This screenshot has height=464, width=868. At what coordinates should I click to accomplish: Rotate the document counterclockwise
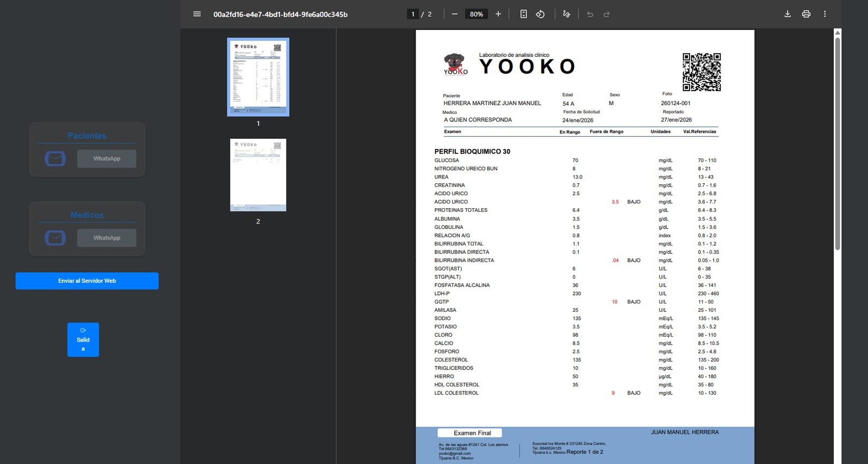pos(540,14)
